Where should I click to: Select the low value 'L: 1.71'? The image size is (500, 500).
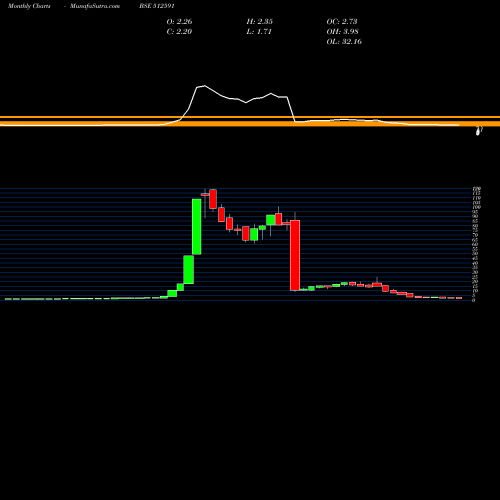pyautogui.click(x=259, y=32)
